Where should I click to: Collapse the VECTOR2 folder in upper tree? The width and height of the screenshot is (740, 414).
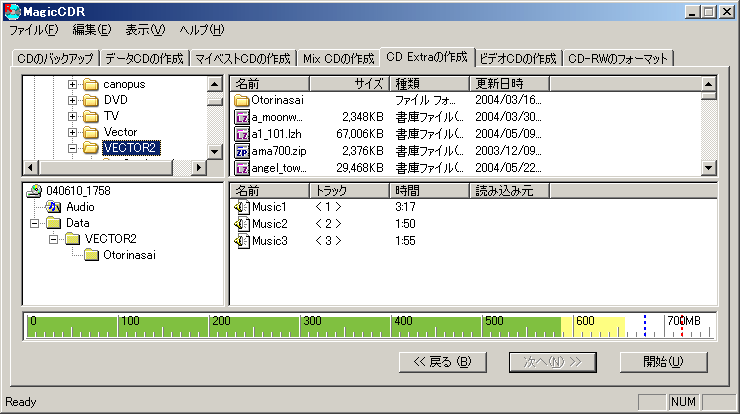[x=72, y=148]
